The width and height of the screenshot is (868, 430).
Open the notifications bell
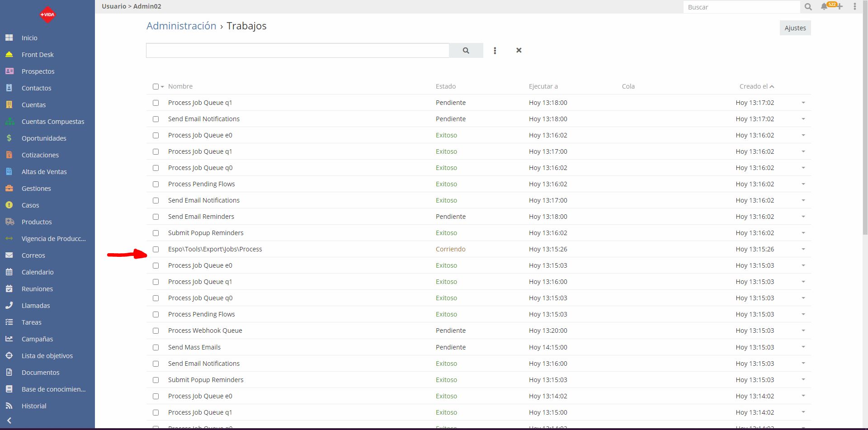pos(823,7)
